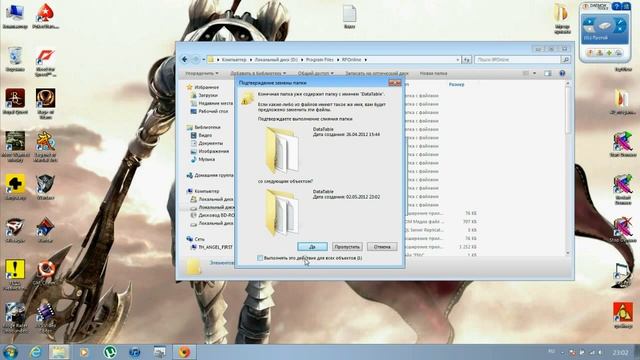Image resolution: width=640 pixels, height=360 pixels.
Task: Open the text file icon on the desktop
Action: pyautogui.click(x=349, y=16)
